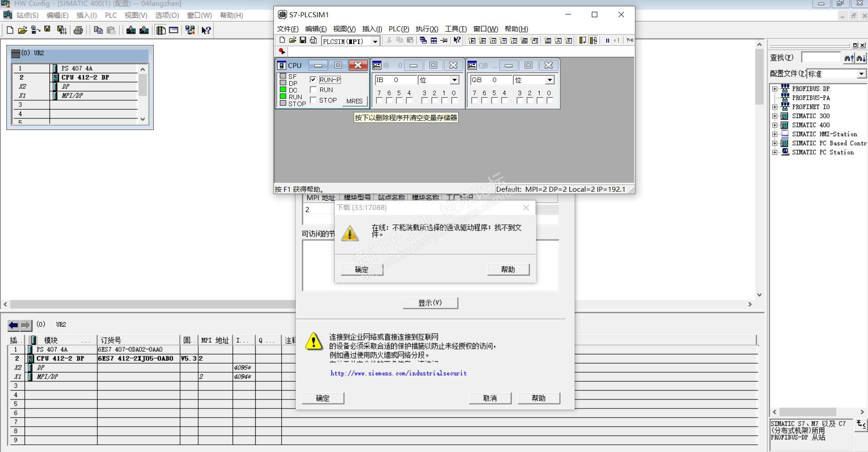The height and width of the screenshot is (452, 868).
Task: Click the rack window vertical scrollbar thumb
Action: point(143,85)
